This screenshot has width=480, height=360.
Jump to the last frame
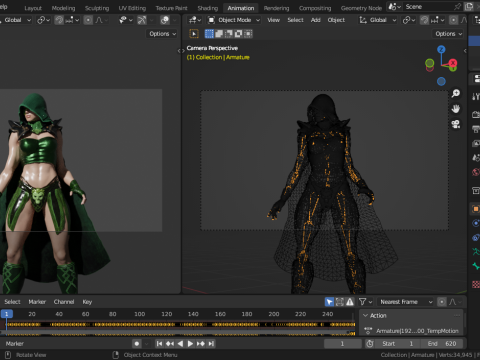[x=211, y=344]
